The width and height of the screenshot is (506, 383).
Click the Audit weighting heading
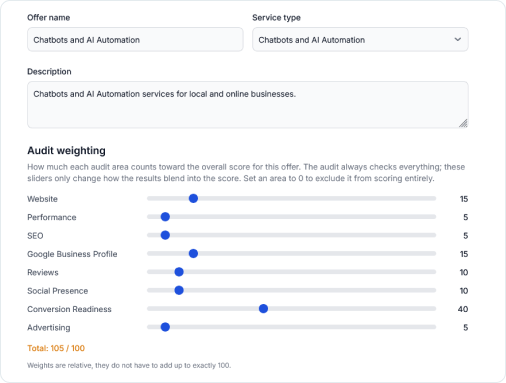(x=66, y=151)
